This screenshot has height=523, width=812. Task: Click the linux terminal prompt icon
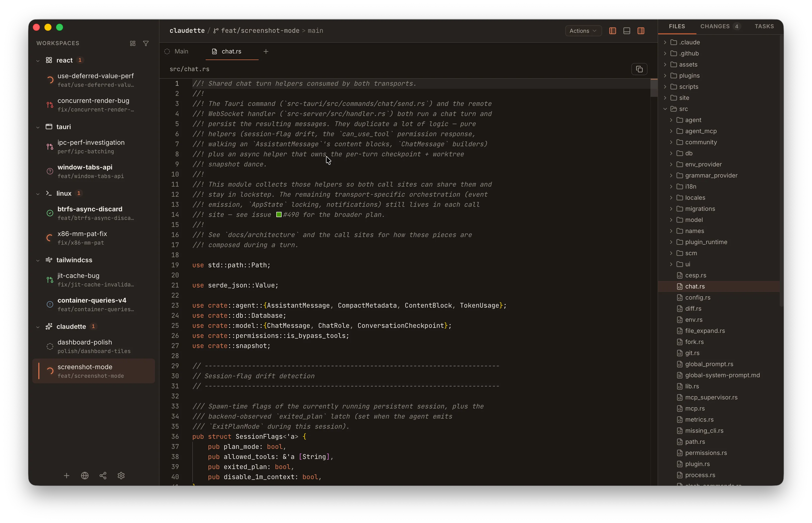point(49,193)
